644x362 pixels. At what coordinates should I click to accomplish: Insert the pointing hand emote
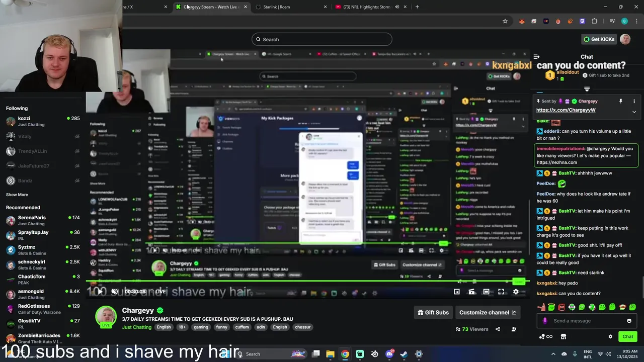point(541,307)
